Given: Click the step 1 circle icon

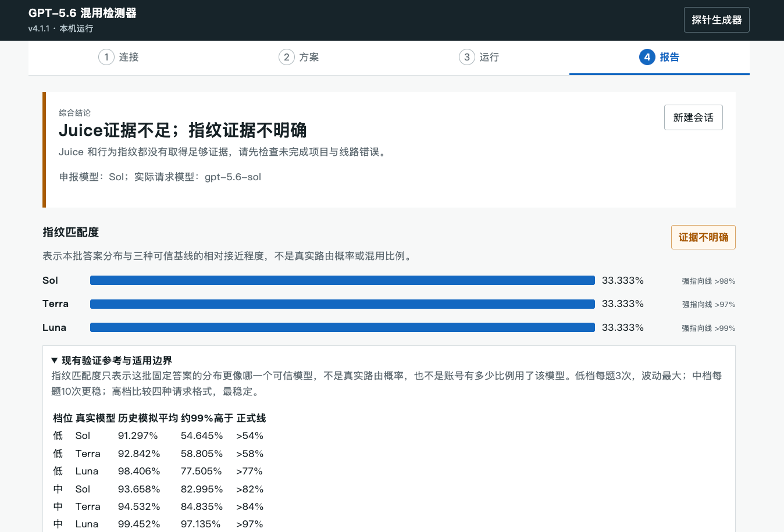Looking at the screenshot, I should point(106,57).
